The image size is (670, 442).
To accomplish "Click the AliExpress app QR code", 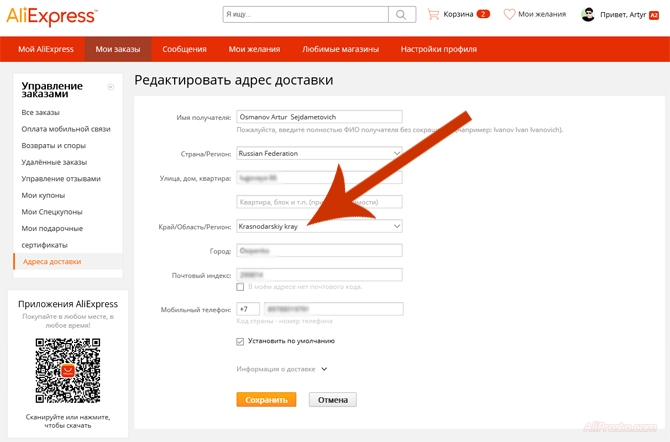I will coord(67,370).
